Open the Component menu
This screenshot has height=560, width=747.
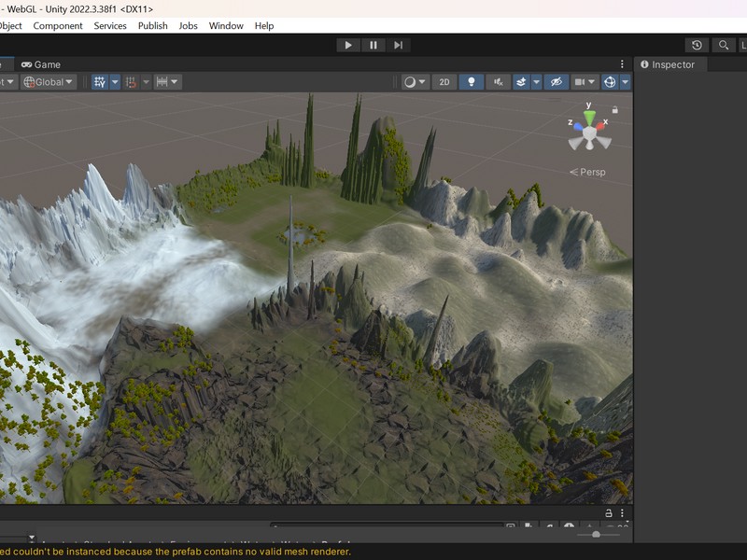tap(58, 26)
